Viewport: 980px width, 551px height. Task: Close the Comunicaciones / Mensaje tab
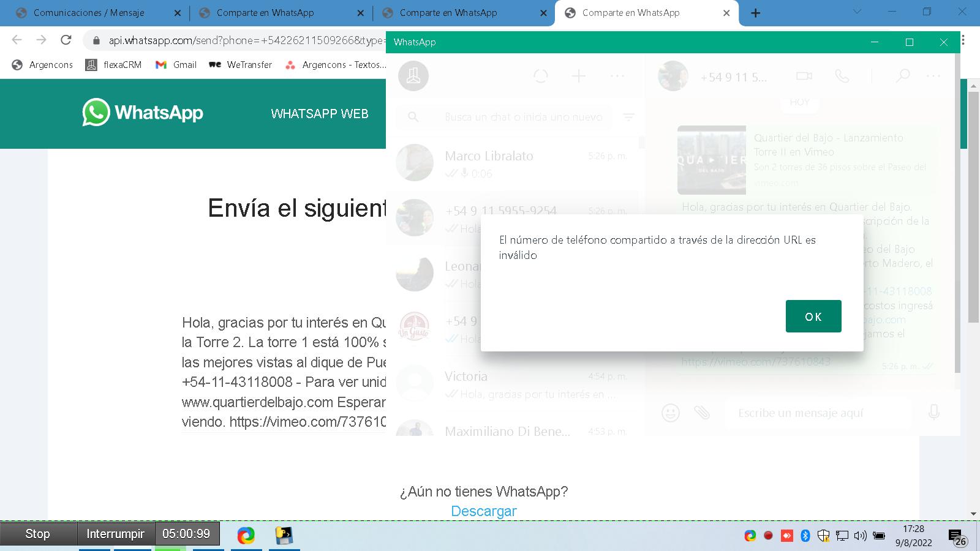[177, 13]
